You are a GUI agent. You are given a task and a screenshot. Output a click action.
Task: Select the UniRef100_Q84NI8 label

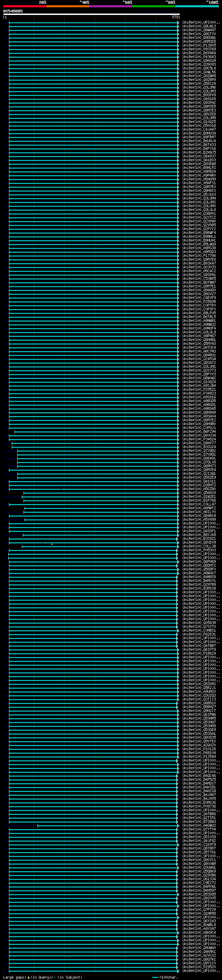click(x=199, y=516)
